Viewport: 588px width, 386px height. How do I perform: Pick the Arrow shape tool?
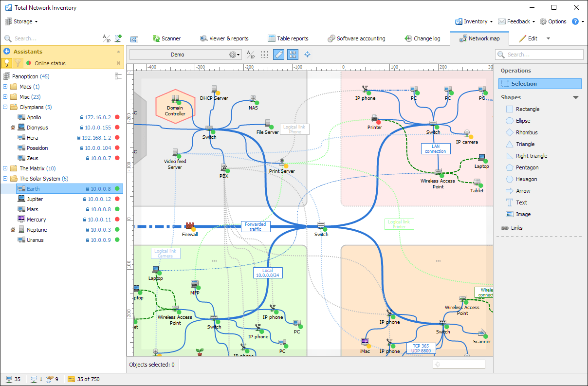525,190
